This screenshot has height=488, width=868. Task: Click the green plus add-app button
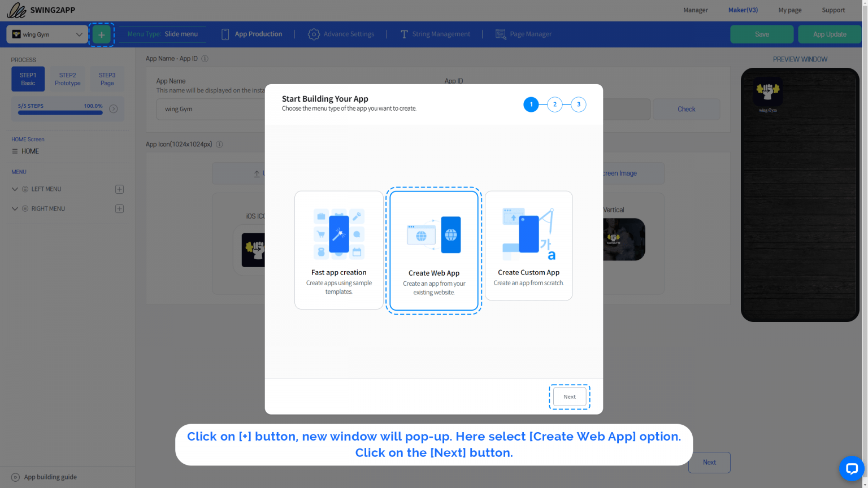coord(101,34)
